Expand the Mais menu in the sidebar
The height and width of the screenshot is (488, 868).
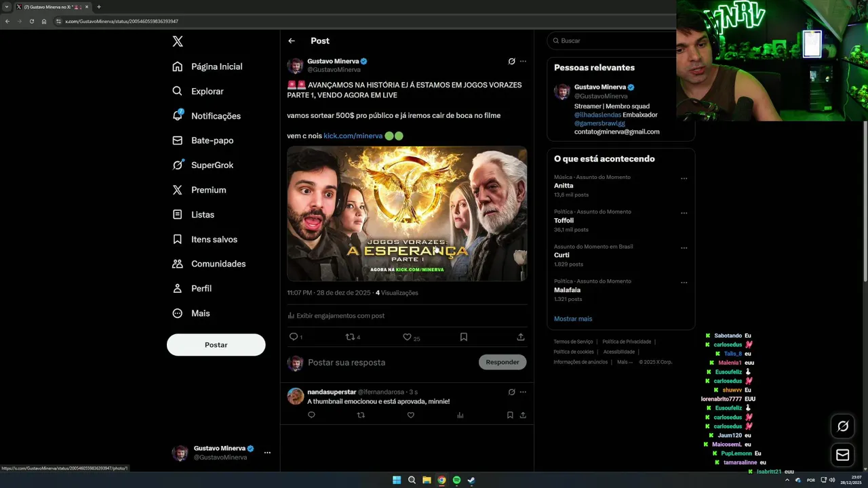click(191, 313)
